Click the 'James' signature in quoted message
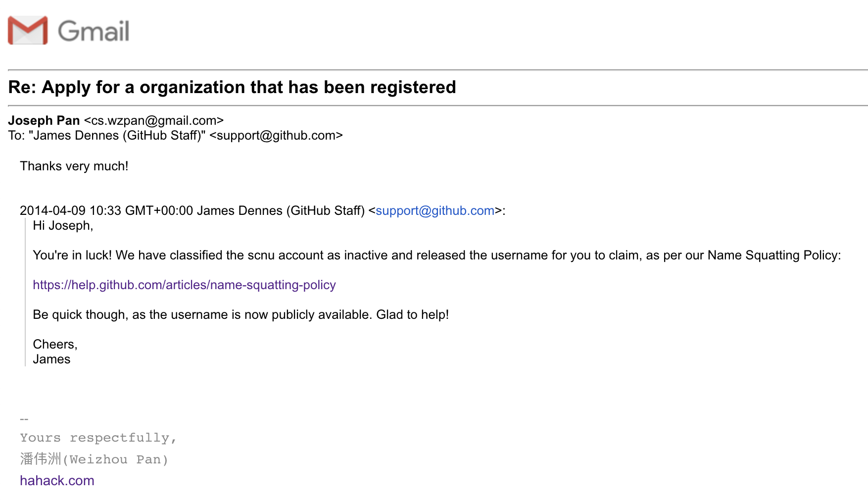Viewport: 868px width, 503px height. (51, 359)
